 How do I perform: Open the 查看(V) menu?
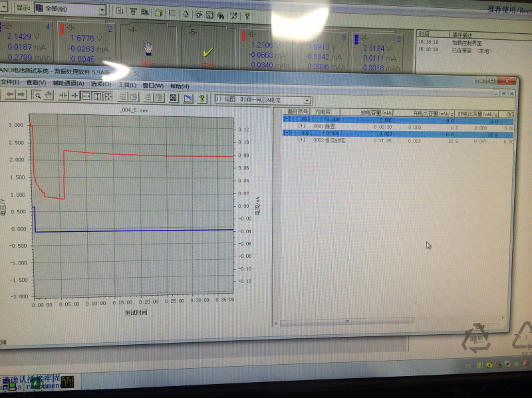coord(36,82)
